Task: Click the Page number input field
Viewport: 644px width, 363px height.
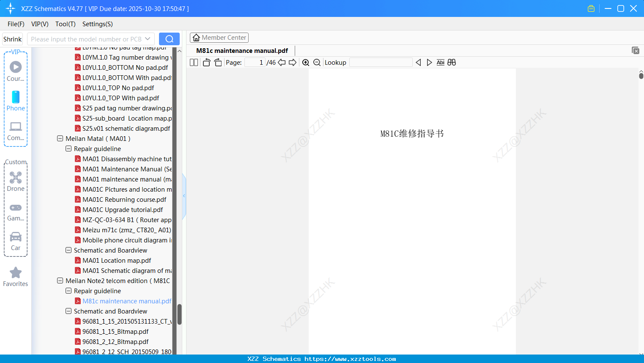Action: tap(255, 62)
